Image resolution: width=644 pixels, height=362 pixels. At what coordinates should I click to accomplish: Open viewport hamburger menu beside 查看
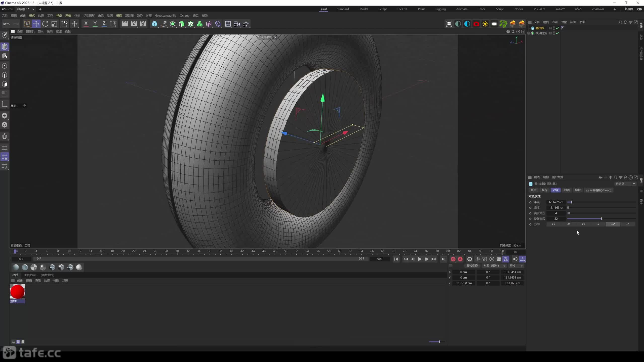click(13, 31)
